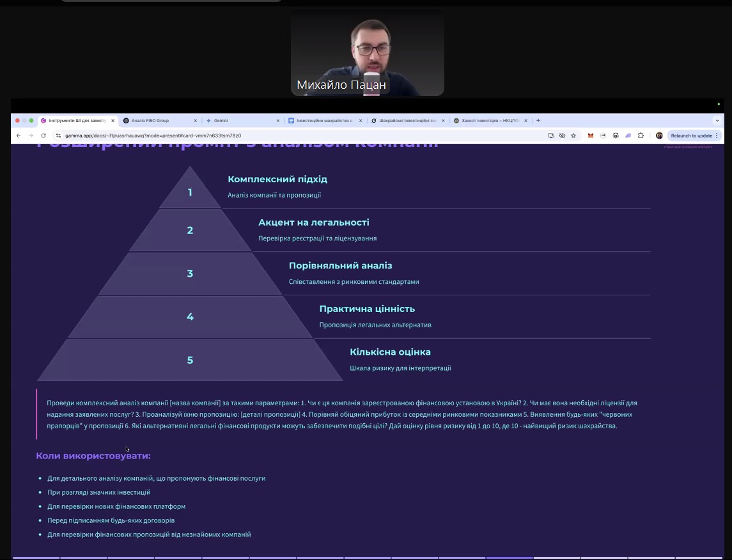Image resolution: width=732 pixels, height=560 pixels.
Task: Switch to the Шахрайські інвестиційні tab
Action: [407, 120]
